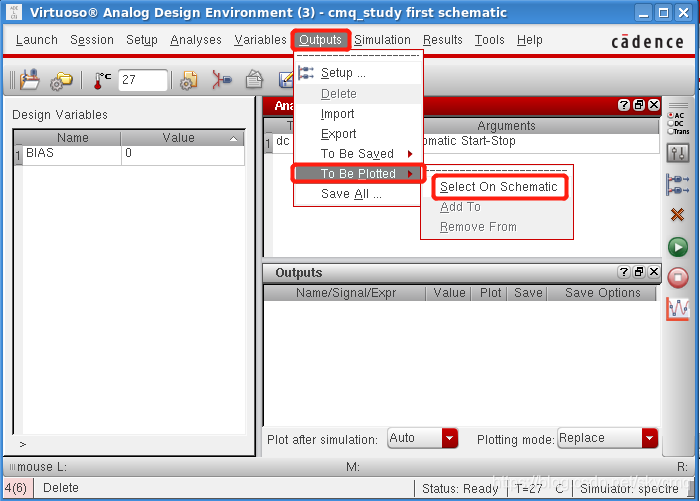The image size is (700, 501).
Task: Open the Help menu
Action: click(529, 40)
